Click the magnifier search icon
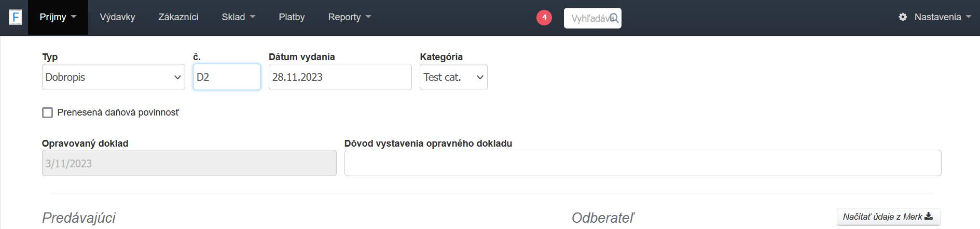The height and width of the screenshot is (229, 980). coord(614,18)
